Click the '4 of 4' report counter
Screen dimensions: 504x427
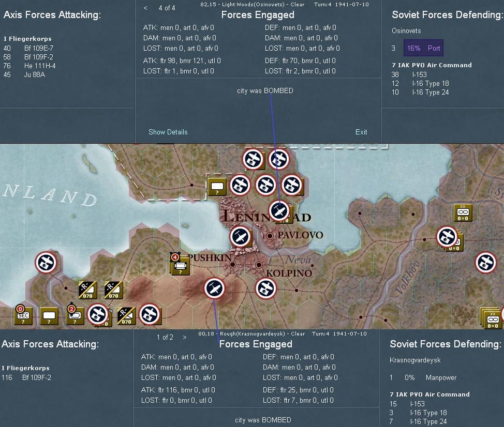[167, 8]
